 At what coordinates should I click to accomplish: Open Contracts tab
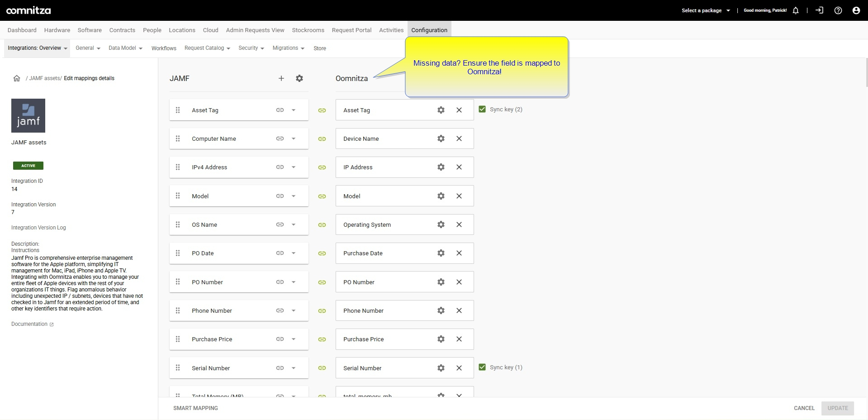[x=122, y=30]
